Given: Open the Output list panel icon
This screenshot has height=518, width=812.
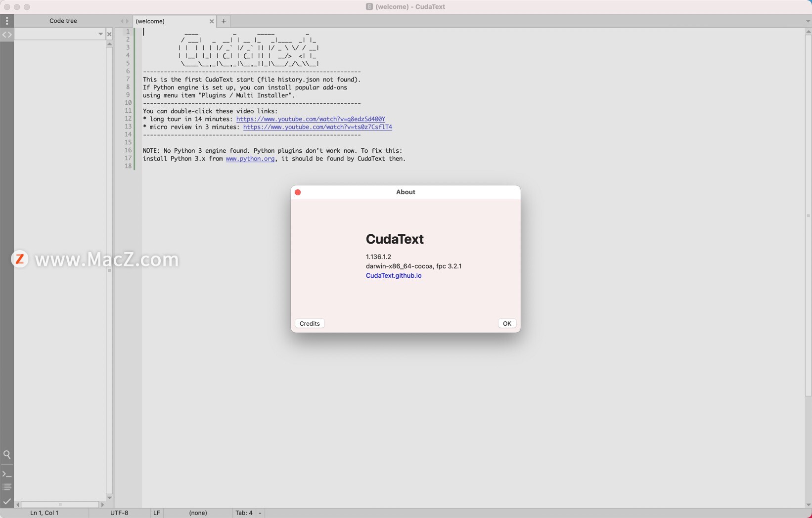Looking at the screenshot, I should (x=7, y=487).
